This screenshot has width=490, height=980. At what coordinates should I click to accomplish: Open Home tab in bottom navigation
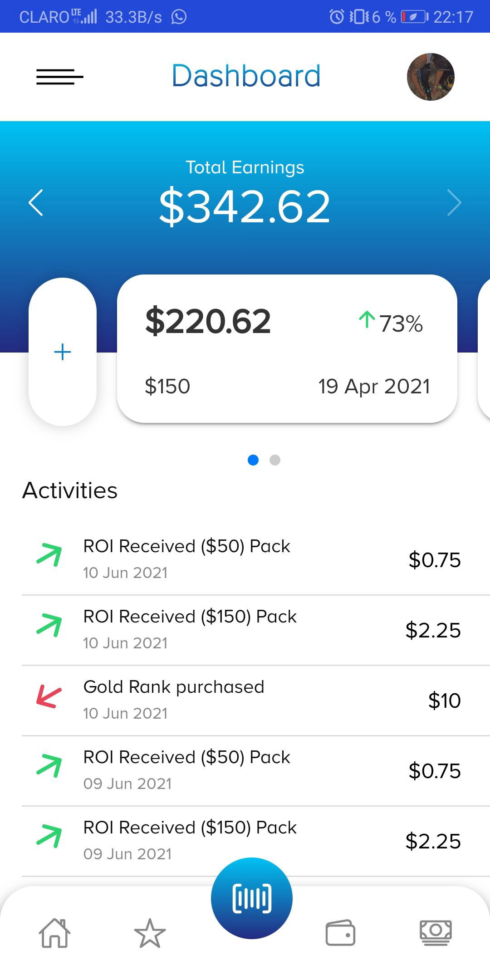pos(55,933)
